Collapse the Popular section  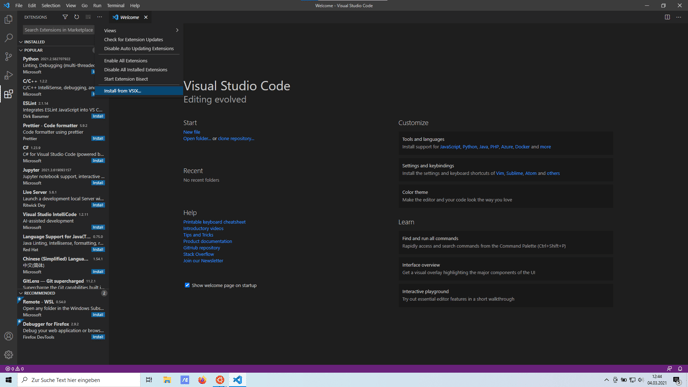click(x=57, y=50)
